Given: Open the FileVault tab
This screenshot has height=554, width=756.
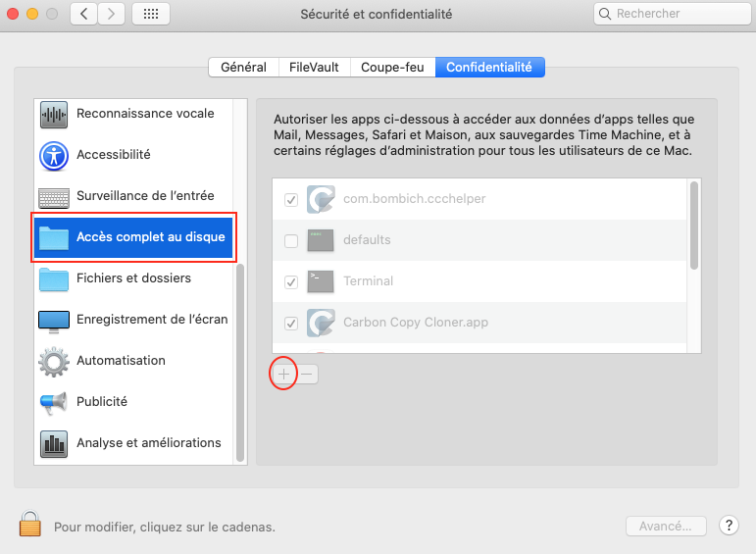Looking at the screenshot, I should tap(314, 67).
